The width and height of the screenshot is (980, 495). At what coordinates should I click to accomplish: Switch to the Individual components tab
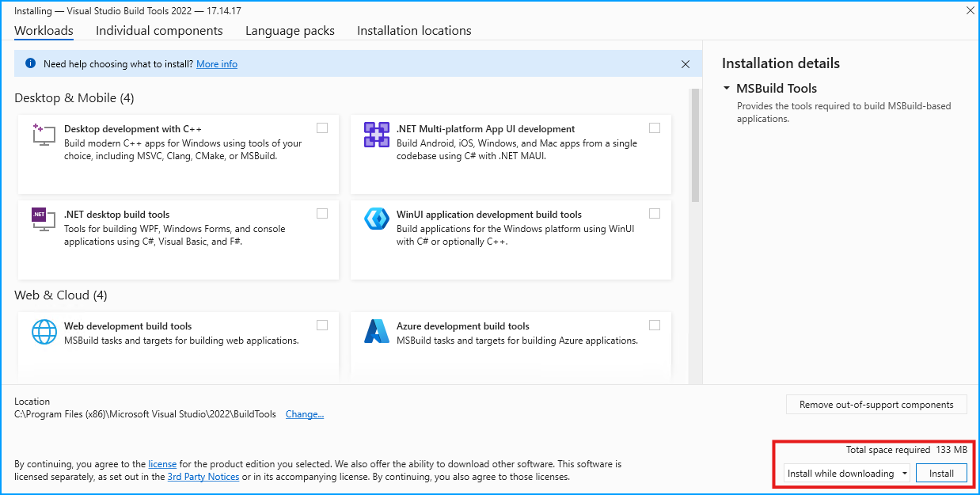pos(158,30)
